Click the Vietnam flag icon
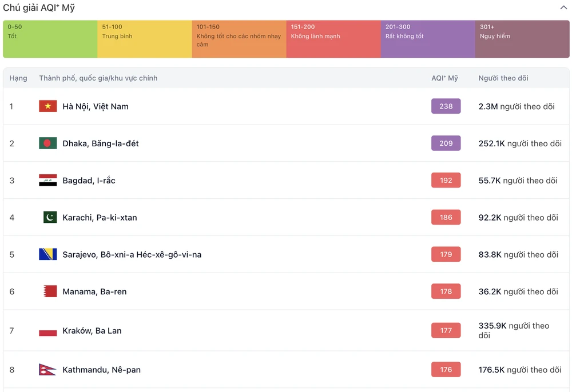Image resolution: width=572 pixels, height=392 pixels. click(x=48, y=106)
